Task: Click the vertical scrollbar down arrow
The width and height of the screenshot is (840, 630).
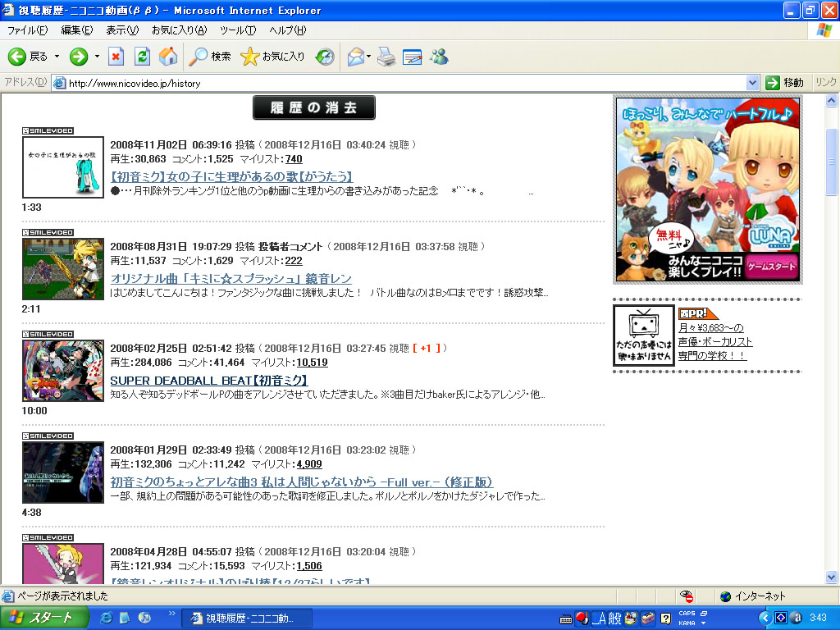Action: 832,577
